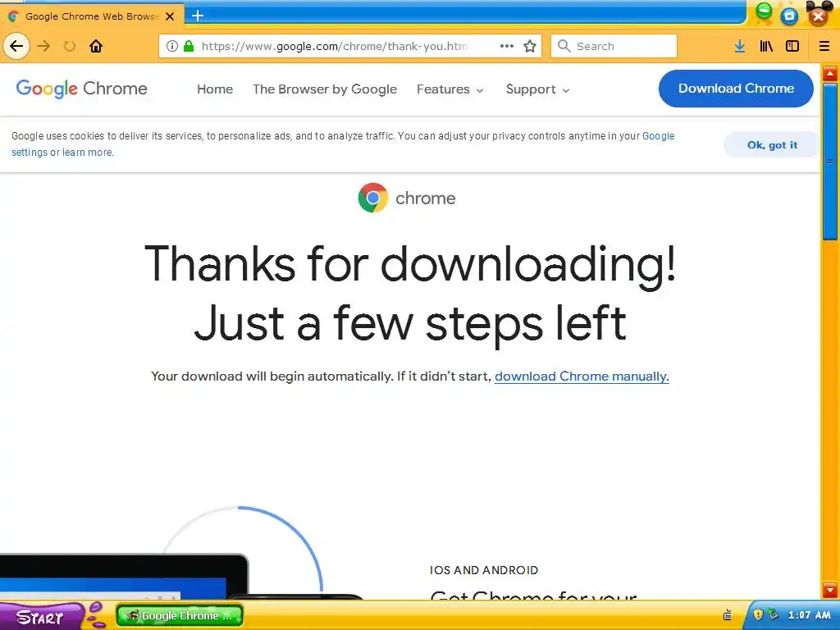
Task: Open the learn more link
Action: pos(87,152)
